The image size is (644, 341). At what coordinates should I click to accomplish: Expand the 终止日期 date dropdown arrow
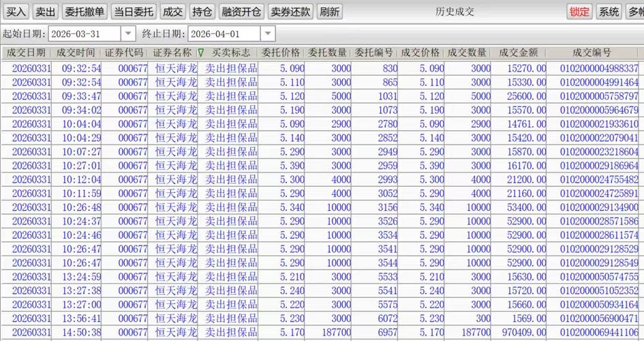click(268, 33)
